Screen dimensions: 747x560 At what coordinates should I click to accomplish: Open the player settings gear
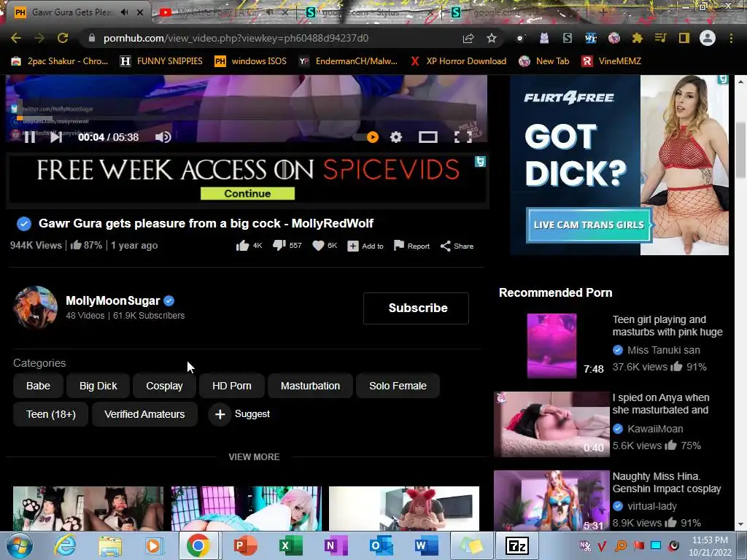coord(396,137)
